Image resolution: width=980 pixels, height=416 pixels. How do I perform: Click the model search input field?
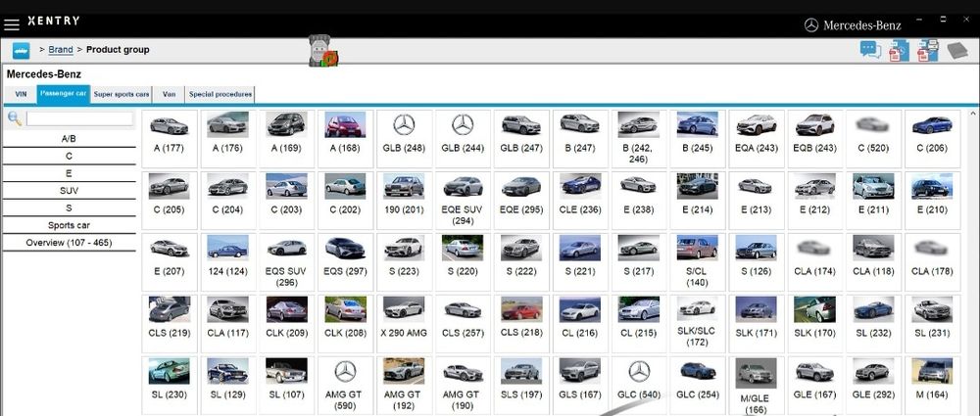coord(79,118)
